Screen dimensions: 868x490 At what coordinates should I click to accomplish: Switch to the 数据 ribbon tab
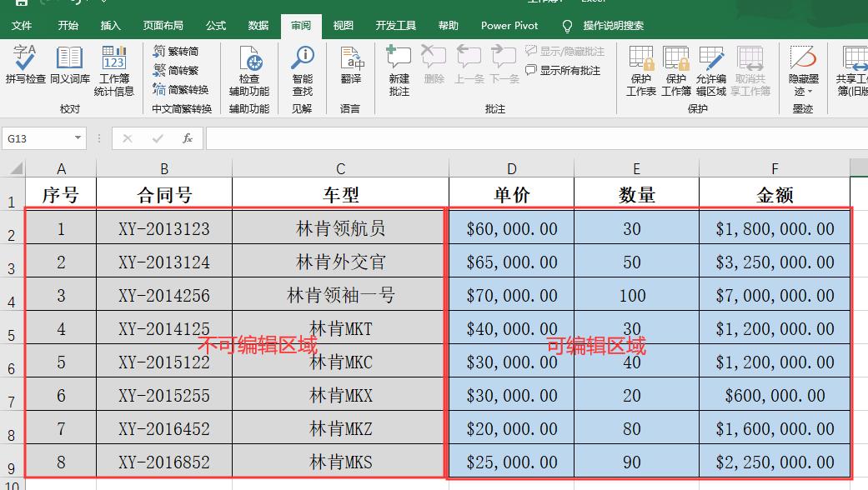pyautogui.click(x=258, y=26)
